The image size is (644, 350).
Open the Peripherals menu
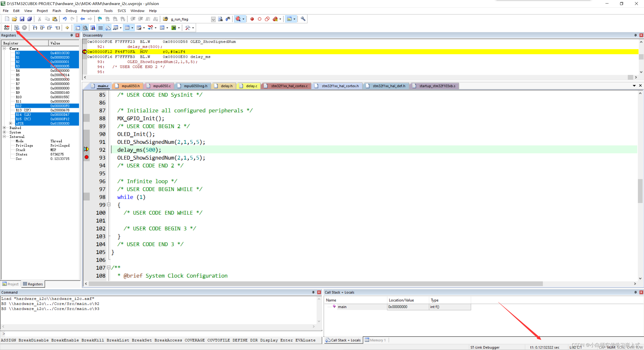click(x=90, y=11)
